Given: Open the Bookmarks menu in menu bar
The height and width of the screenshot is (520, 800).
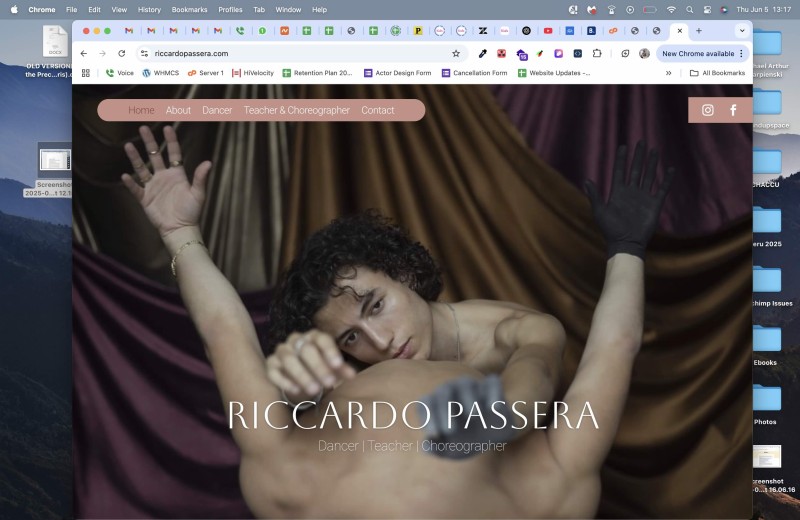Looking at the screenshot, I should (189, 9).
